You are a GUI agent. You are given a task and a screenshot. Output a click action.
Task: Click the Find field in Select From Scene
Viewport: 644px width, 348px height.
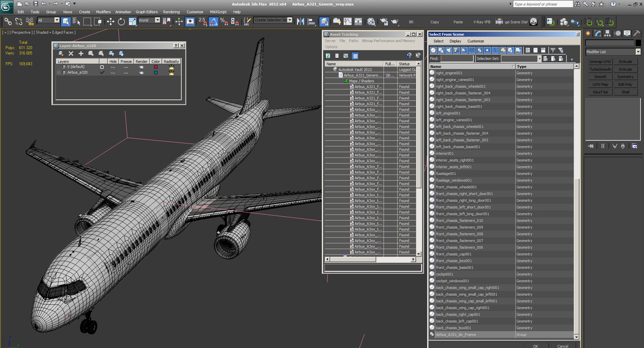[457, 59]
